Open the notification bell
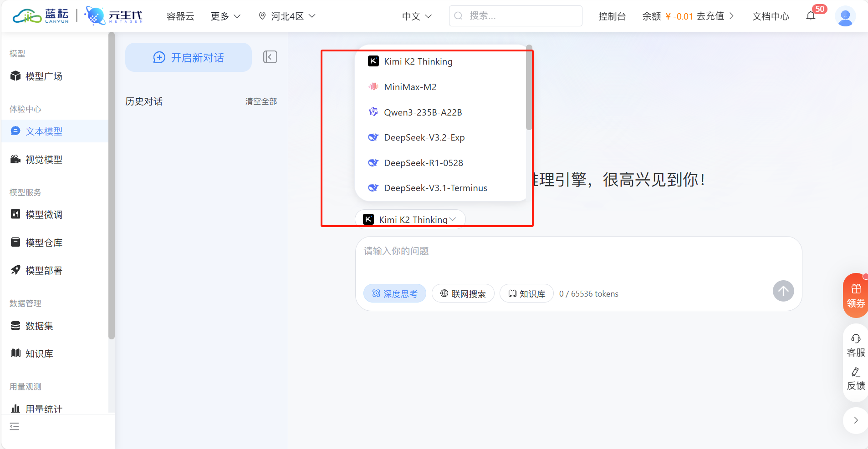Image resolution: width=868 pixels, height=449 pixels. (x=811, y=16)
